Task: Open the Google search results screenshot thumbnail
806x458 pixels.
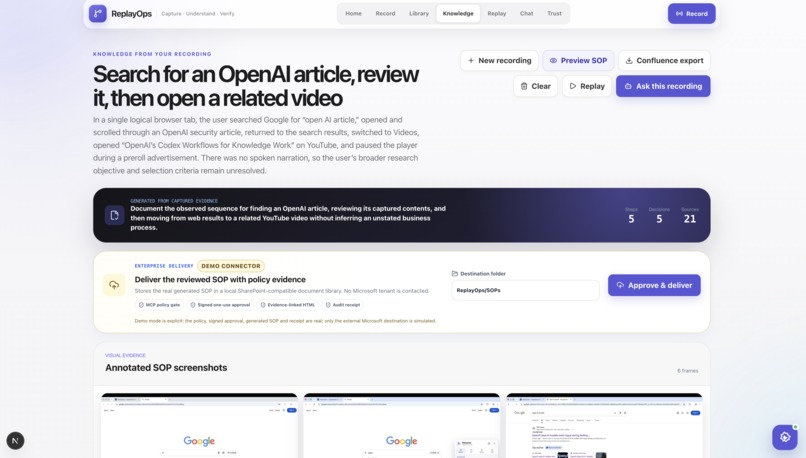Action: click(x=604, y=426)
